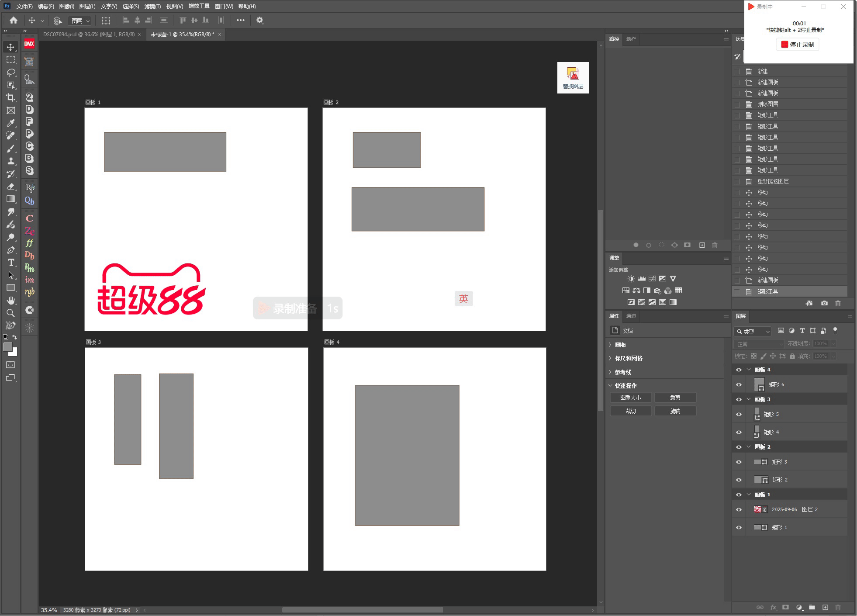Viewport: 857px width, 616px height.
Task: Delete current history state trash icon
Action: point(838,303)
